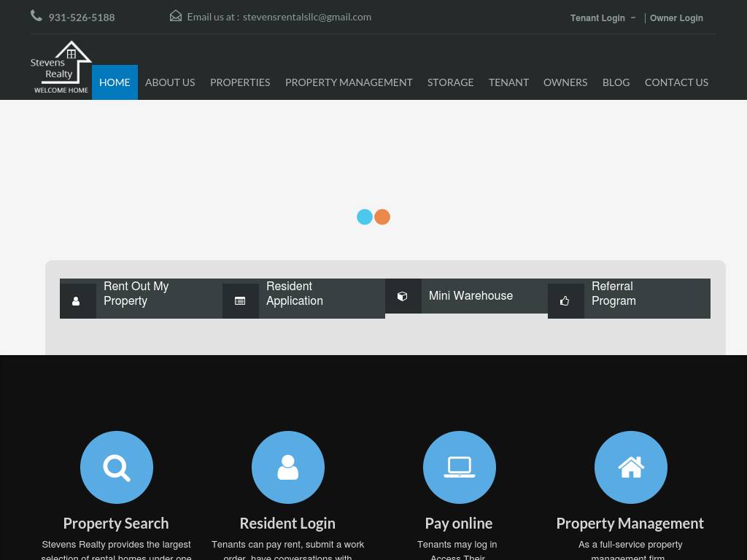Open the Properties menu item

click(240, 82)
